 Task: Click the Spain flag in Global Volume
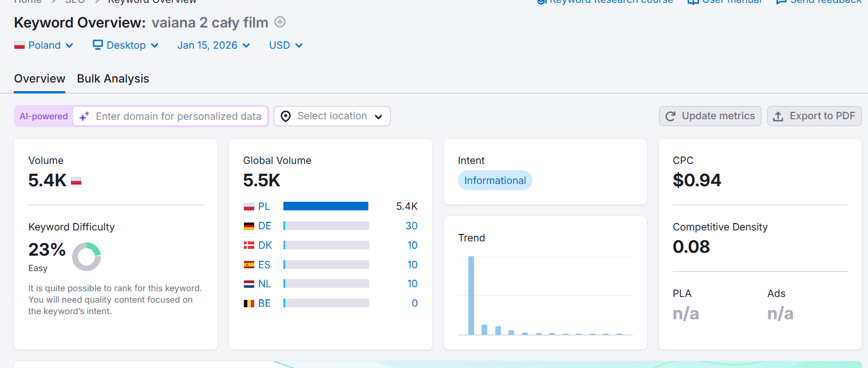[x=249, y=265]
